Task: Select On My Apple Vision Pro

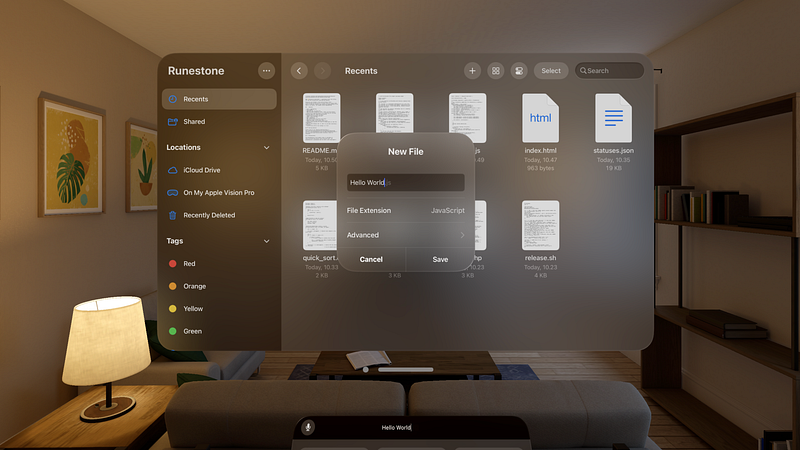Action: click(219, 192)
